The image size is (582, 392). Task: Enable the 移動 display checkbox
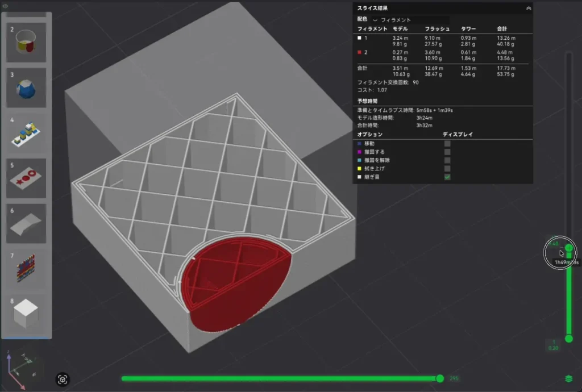(x=447, y=144)
